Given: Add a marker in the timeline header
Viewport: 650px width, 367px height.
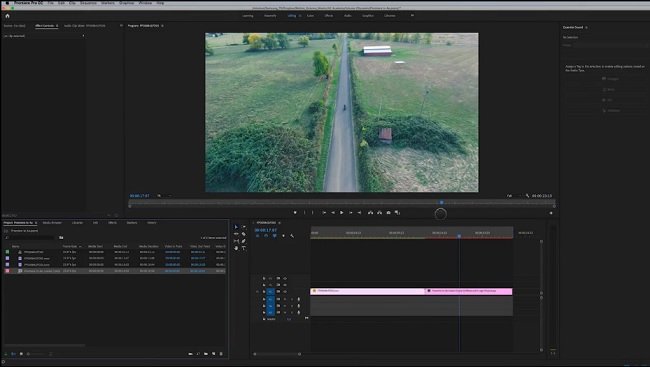Looking at the screenshot, I should [x=284, y=236].
